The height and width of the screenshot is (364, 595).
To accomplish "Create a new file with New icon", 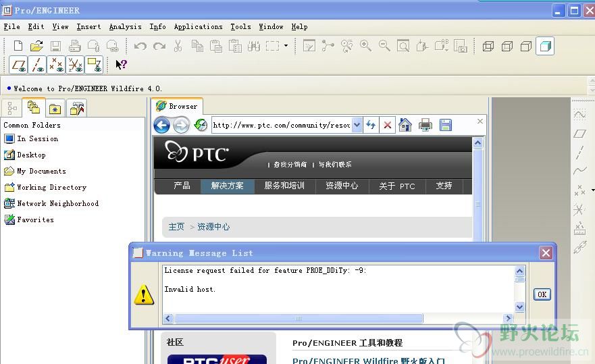I will (18, 46).
